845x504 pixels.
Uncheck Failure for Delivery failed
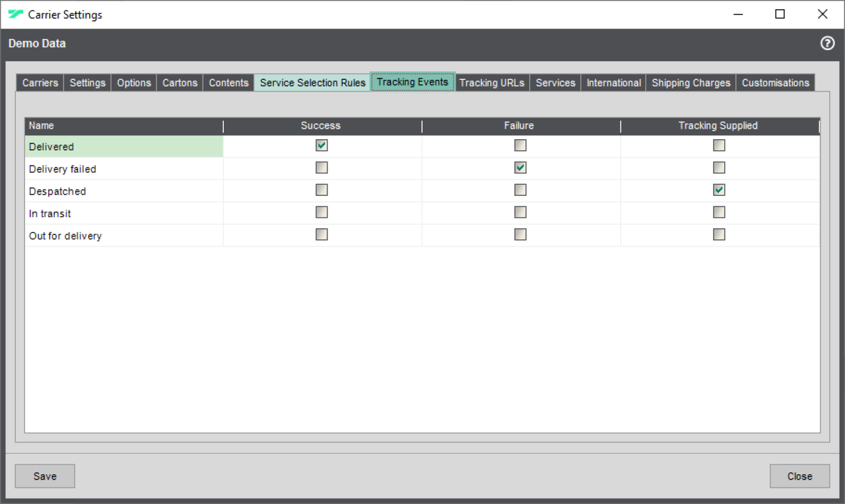pyautogui.click(x=520, y=168)
